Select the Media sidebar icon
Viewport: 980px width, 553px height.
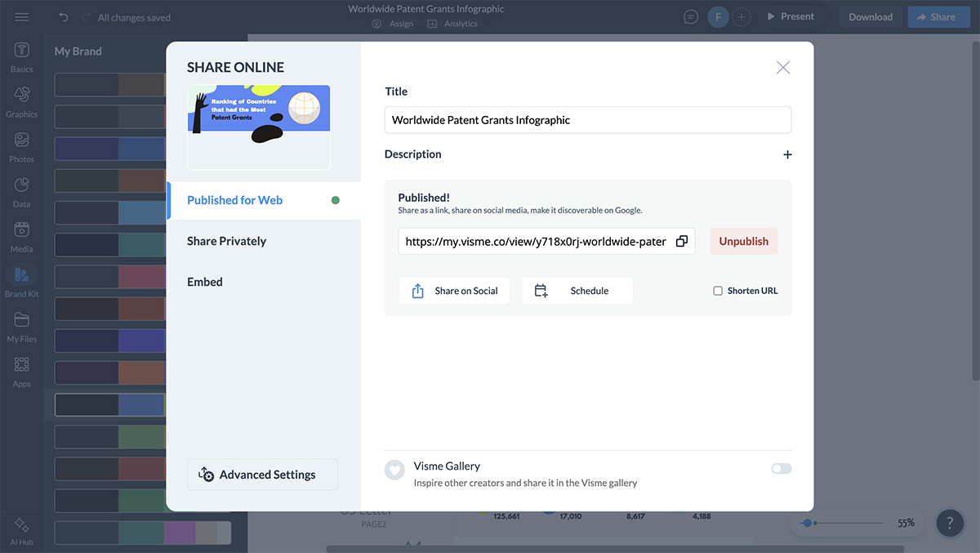(x=21, y=234)
